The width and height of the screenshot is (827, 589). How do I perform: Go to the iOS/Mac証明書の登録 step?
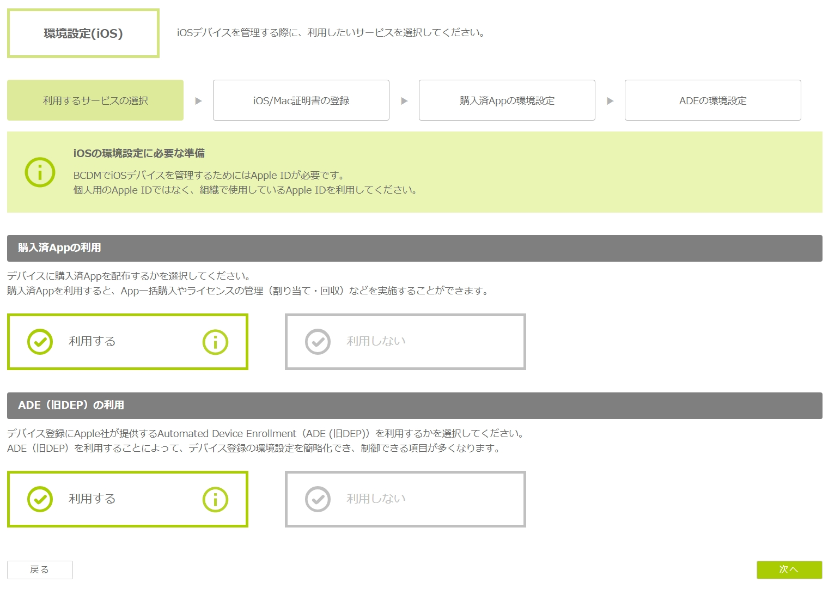[301, 101]
